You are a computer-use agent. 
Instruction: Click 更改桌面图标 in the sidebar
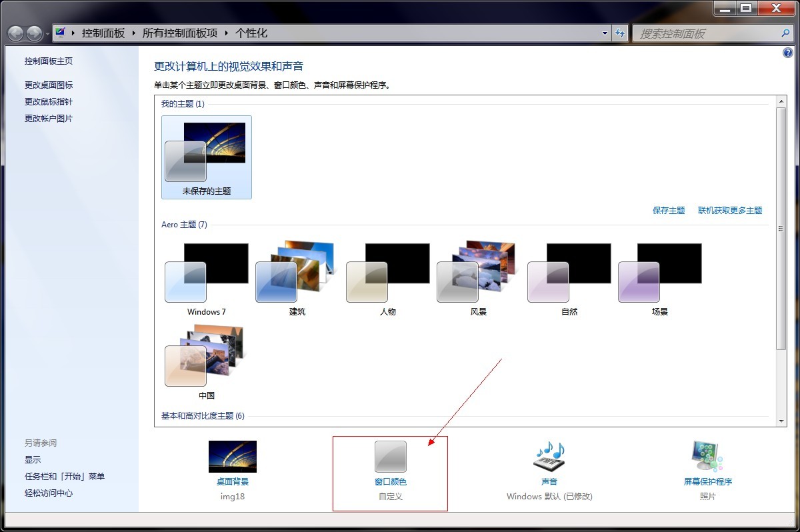pyautogui.click(x=49, y=85)
